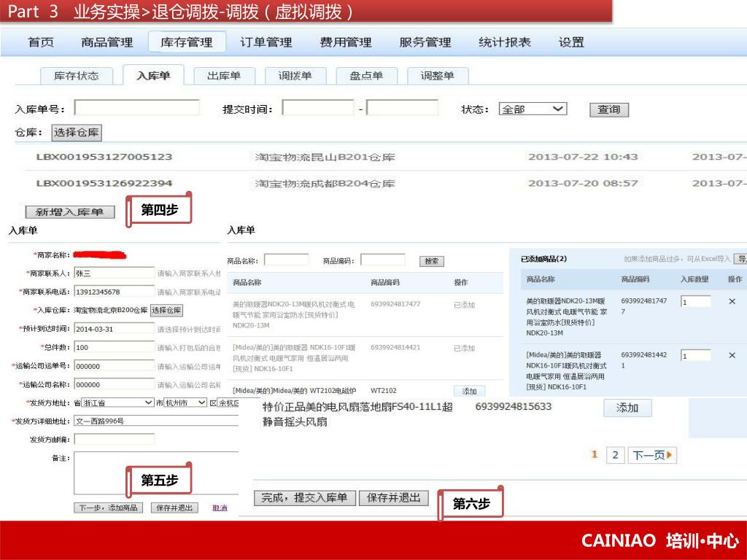Click 下一步，添加商品 button
Viewport: 747px width, 560px height.
108,508
